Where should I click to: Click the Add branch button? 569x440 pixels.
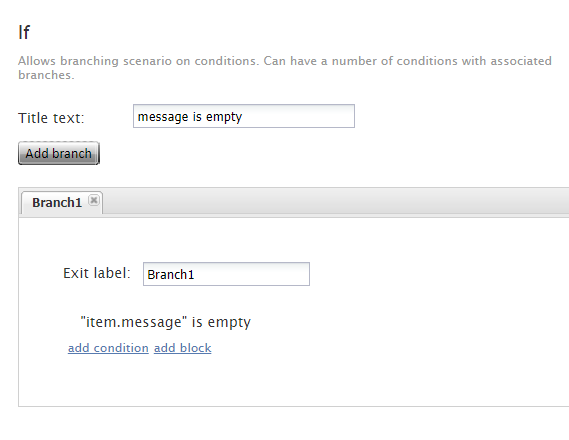click(x=59, y=153)
